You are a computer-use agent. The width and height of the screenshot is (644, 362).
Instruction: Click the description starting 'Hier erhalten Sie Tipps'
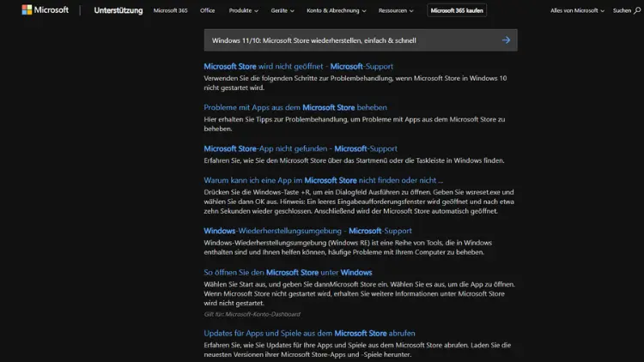pos(355,124)
